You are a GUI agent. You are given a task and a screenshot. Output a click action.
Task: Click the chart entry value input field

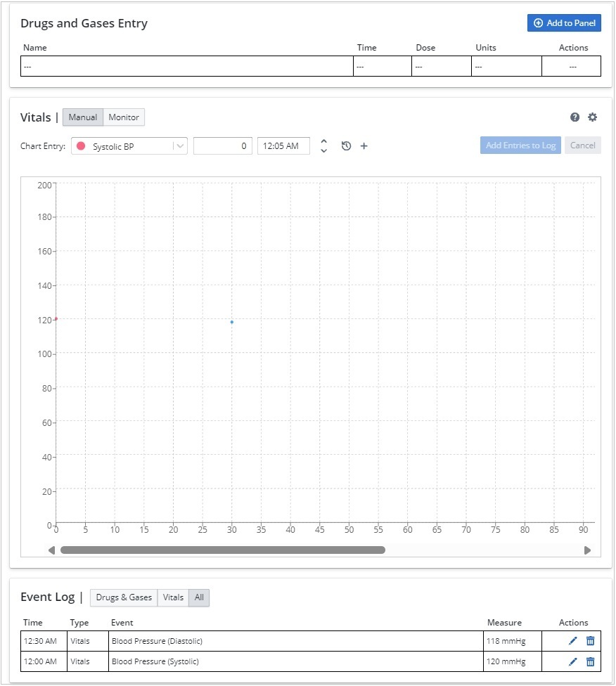[x=222, y=146]
